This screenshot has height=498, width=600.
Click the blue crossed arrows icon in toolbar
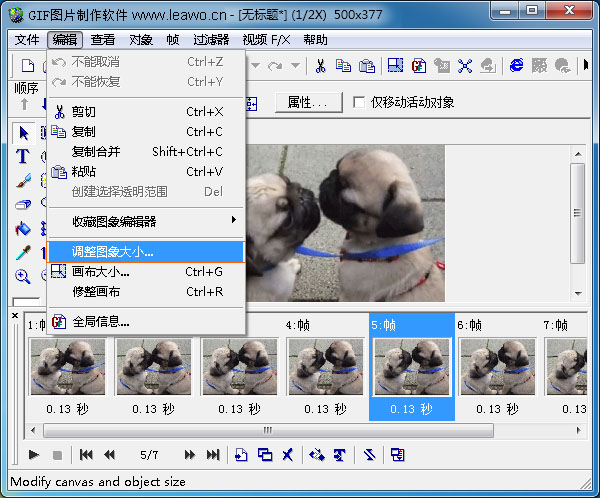pyautogui.click(x=465, y=66)
